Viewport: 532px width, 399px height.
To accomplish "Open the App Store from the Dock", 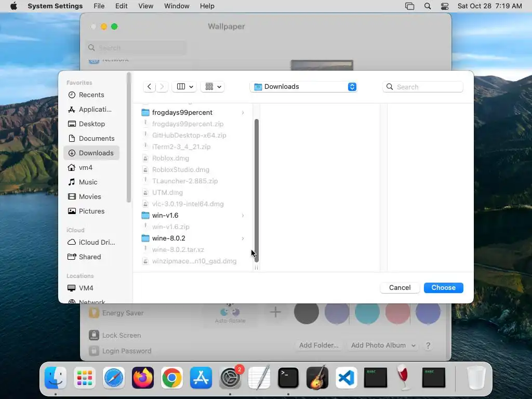I will click(201, 378).
